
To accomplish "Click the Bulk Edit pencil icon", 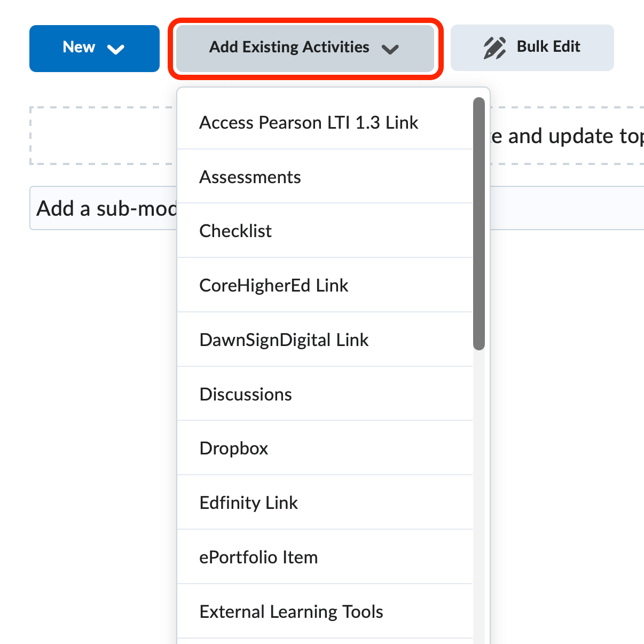I will tap(494, 47).
